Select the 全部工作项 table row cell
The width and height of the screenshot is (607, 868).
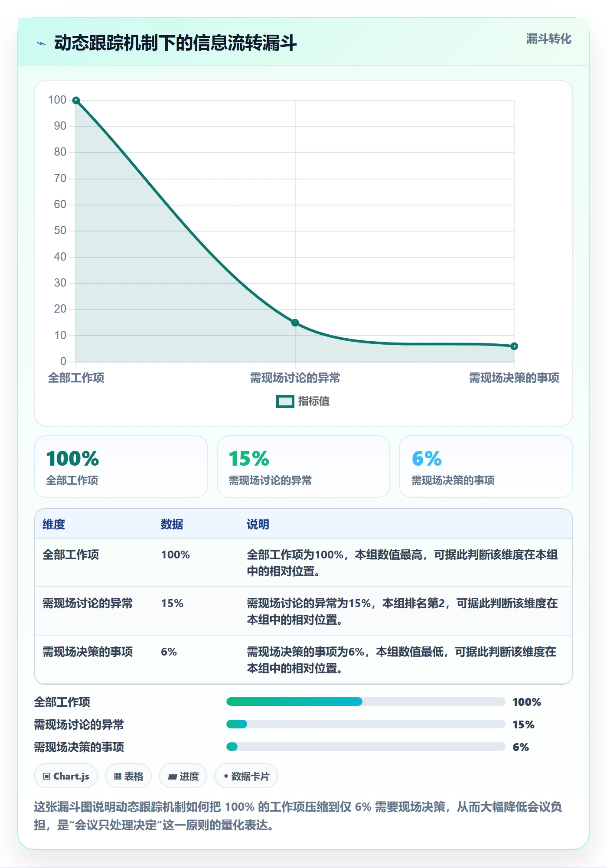point(71,555)
